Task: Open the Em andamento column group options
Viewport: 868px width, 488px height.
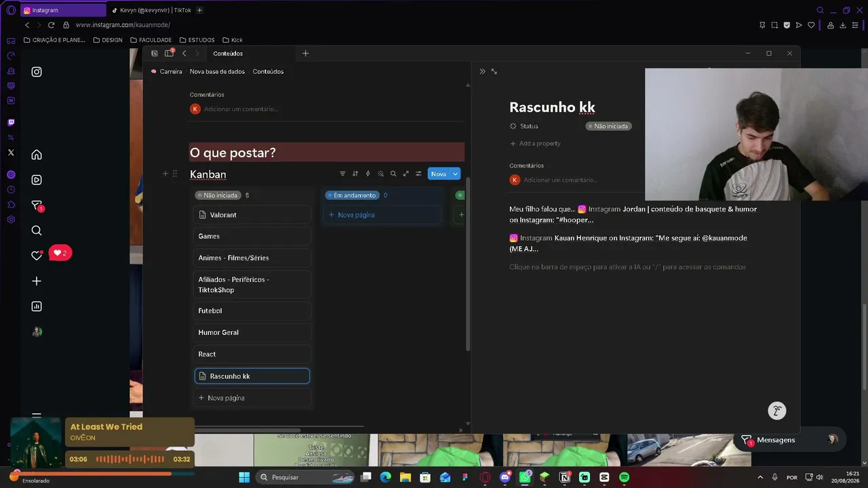Action: point(351,195)
